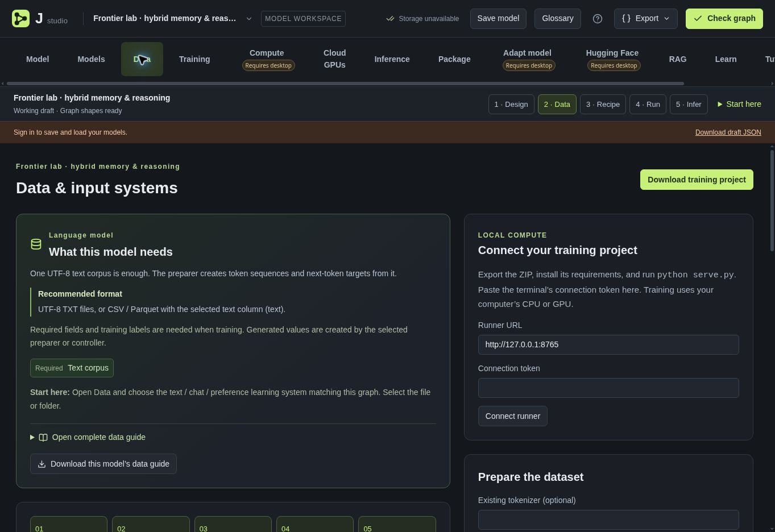
Task: Go to step 5 · Infer
Action: tap(689, 104)
